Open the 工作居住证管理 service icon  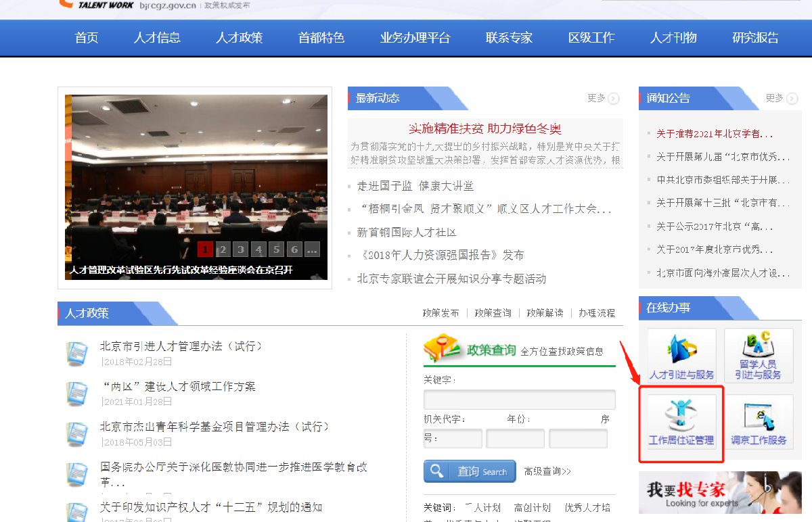pos(681,421)
